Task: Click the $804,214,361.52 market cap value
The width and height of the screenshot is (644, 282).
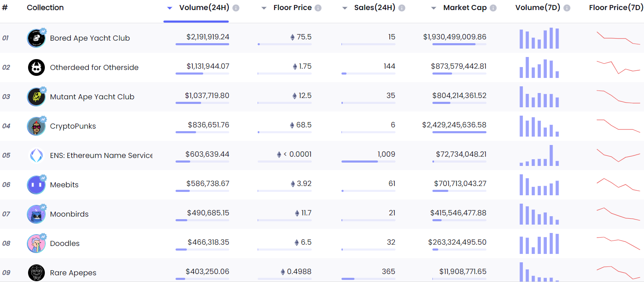Action: (460, 96)
